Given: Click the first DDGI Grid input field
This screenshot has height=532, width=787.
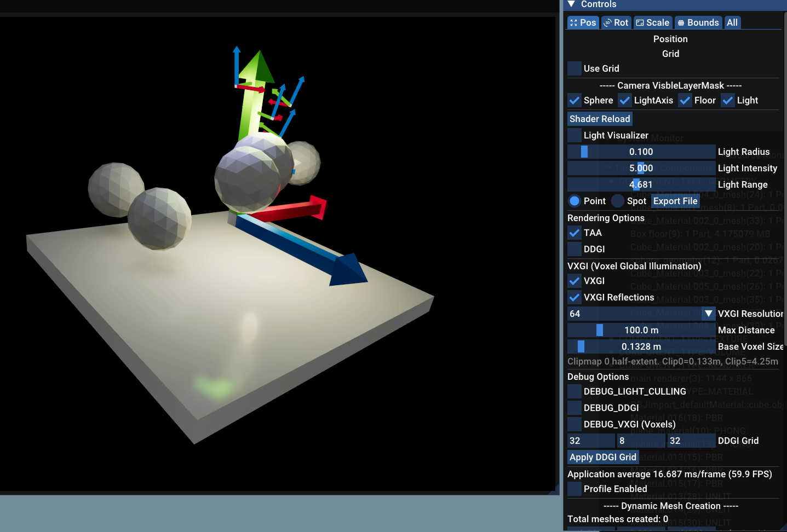Looking at the screenshot, I should click(590, 441).
